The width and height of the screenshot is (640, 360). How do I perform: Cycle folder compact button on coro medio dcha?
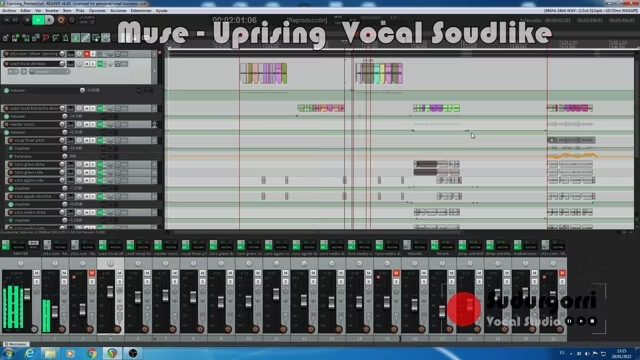pos(154,212)
